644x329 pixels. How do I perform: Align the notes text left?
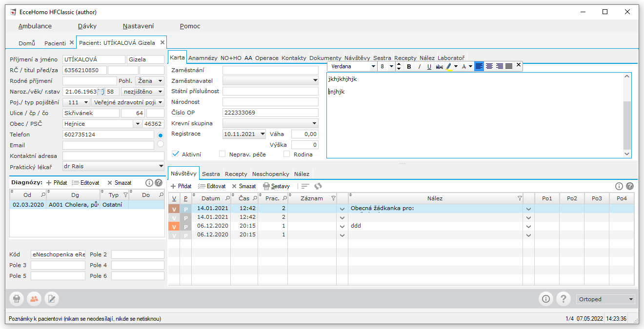point(479,66)
